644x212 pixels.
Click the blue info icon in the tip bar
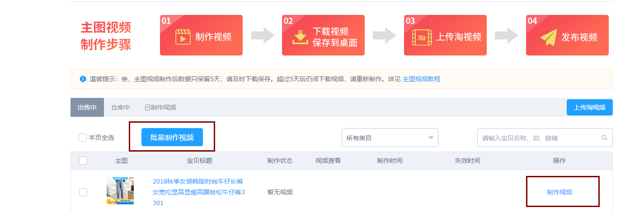click(83, 79)
